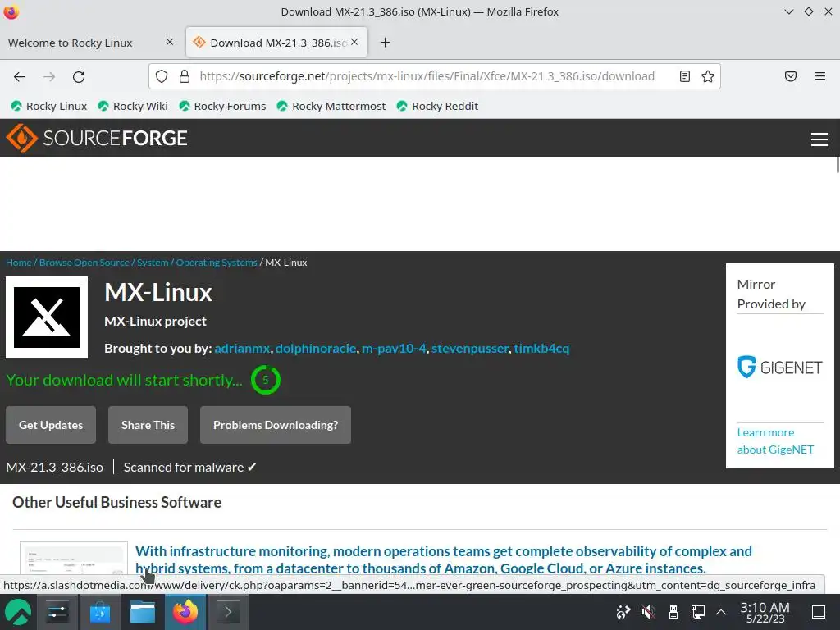840x630 pixels.
Task: Click show desktop button
Action: [x=819, y=612]
